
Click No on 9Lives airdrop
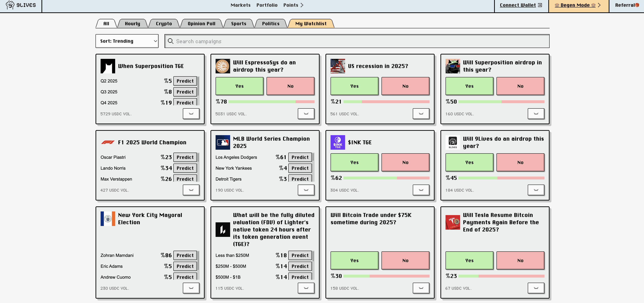pyautogui.click(x=520, y=162)
